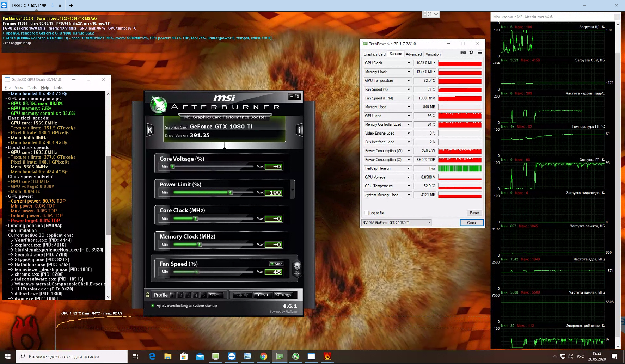Viewport: 625px width, 364px height.
Task: Open the NVIDIA GeForce GTX 1080 Ti device dropdown
Action: coord(397,223)
